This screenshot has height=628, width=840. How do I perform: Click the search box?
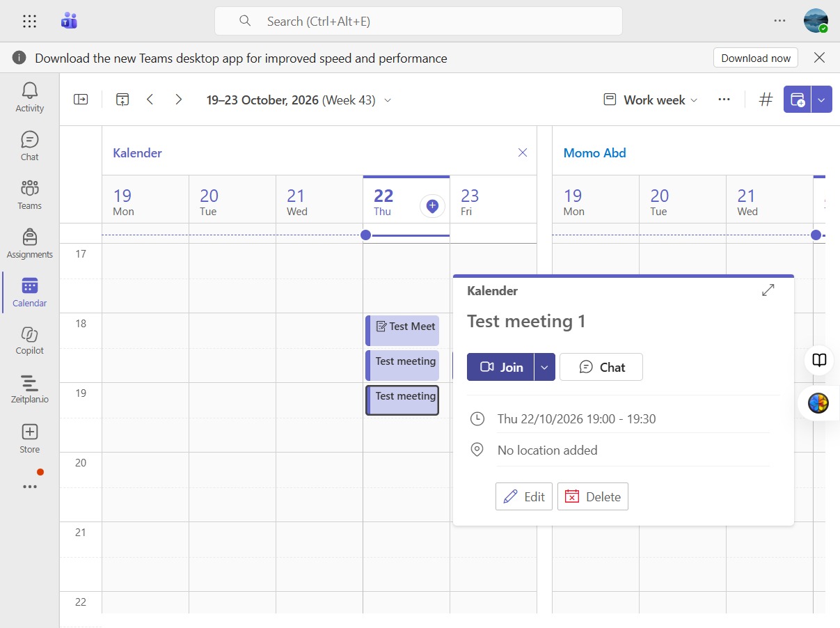[x=418, y=21]
